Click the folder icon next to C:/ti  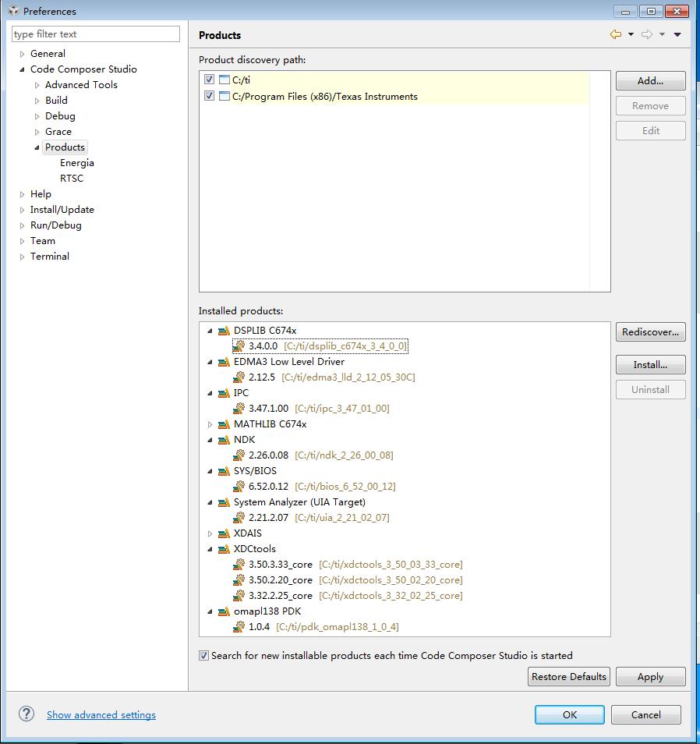pos(224,80)
